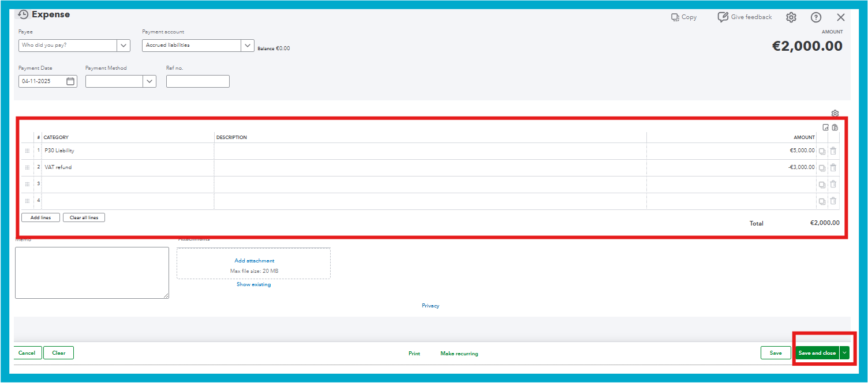
Task: Click the AMOUNT column header
Action: tap(804, 137)
